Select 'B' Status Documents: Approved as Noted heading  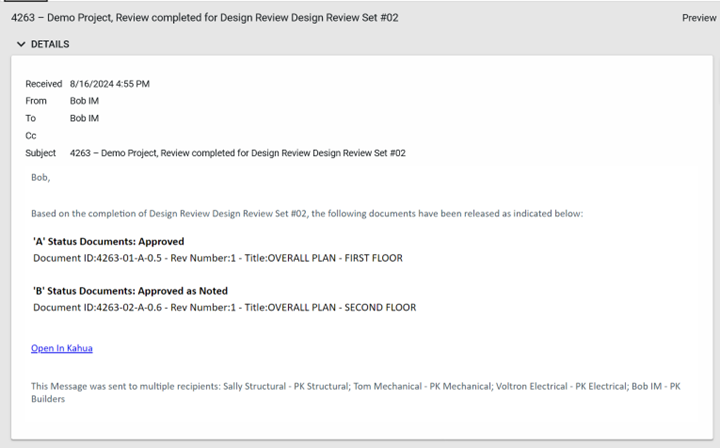click(130, 291)
